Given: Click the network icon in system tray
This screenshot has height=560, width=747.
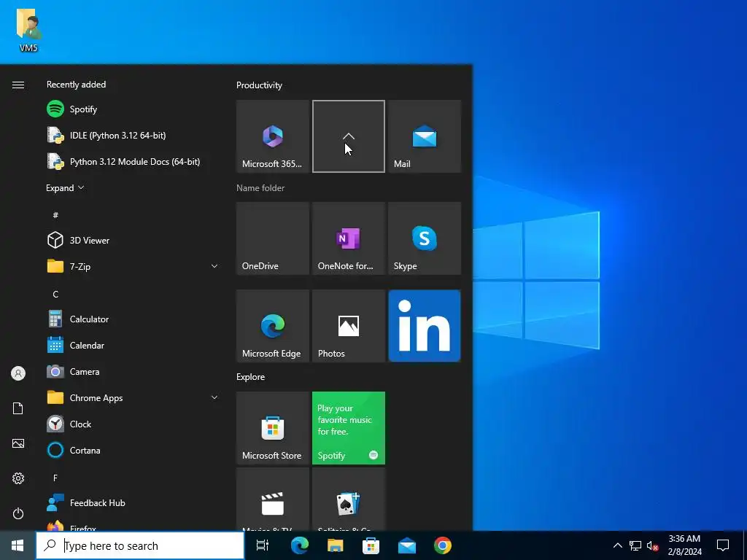Looking at the screenshot, I should pos(635,545).
